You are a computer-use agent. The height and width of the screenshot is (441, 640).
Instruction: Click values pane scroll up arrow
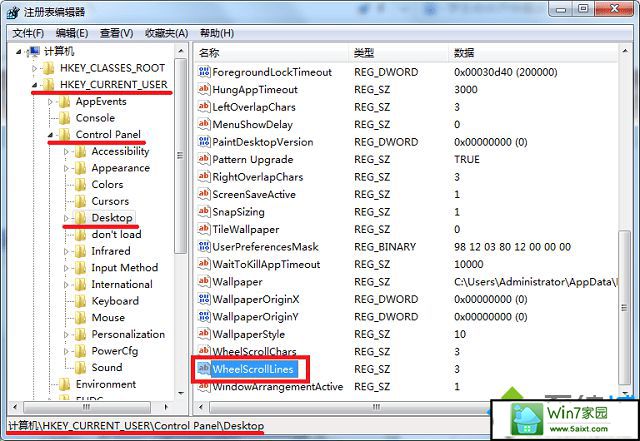pos(625,51)
